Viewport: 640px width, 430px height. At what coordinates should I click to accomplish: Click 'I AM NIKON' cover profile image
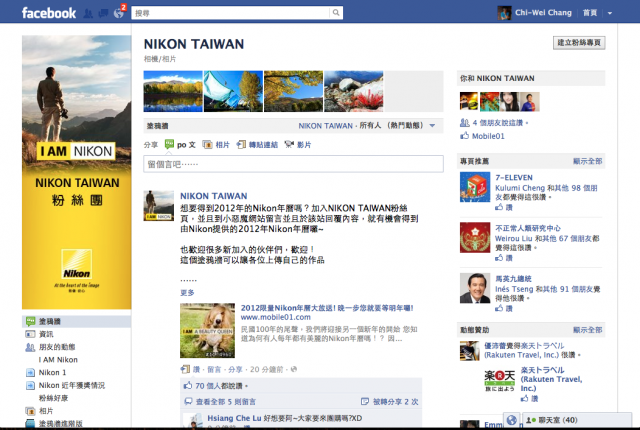[77, 172]
